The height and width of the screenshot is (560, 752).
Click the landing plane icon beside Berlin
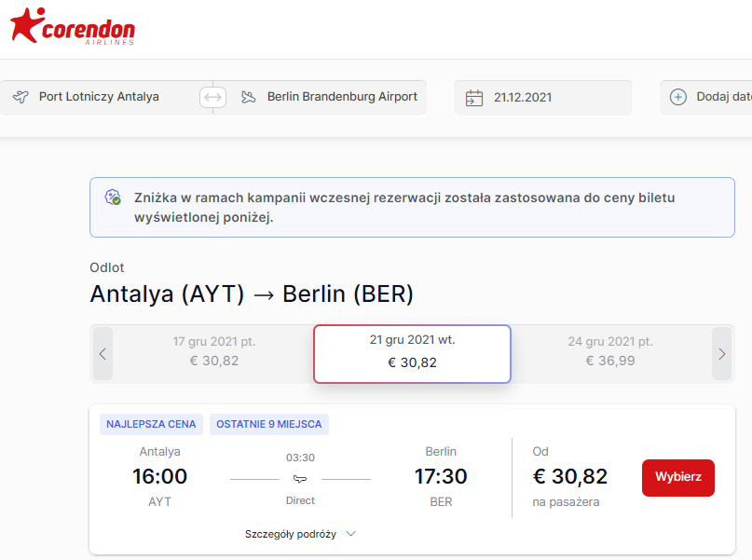click(x=249, y=97)
